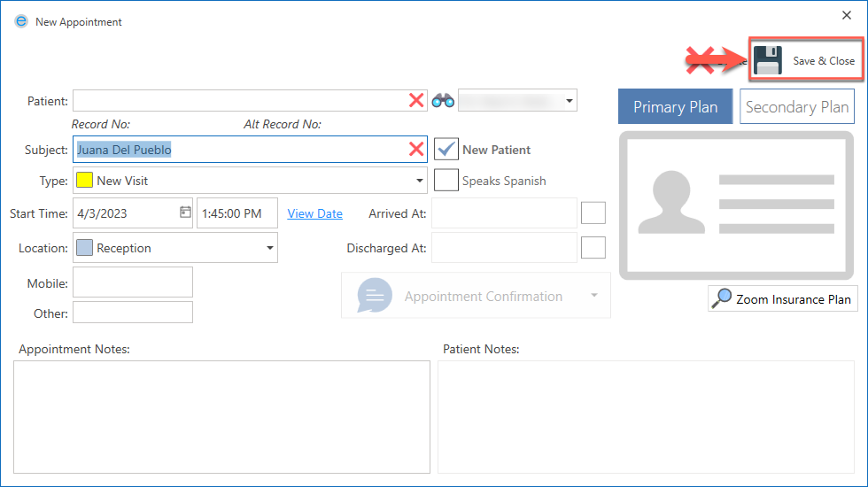Image resolution: width=868 pixels, height=487 pixels.
Task: Close the New Appointment window
Action: (847, 16)
